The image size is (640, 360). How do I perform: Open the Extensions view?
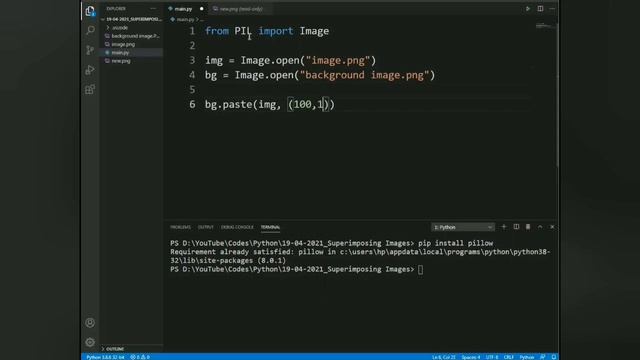click(90, 89)
